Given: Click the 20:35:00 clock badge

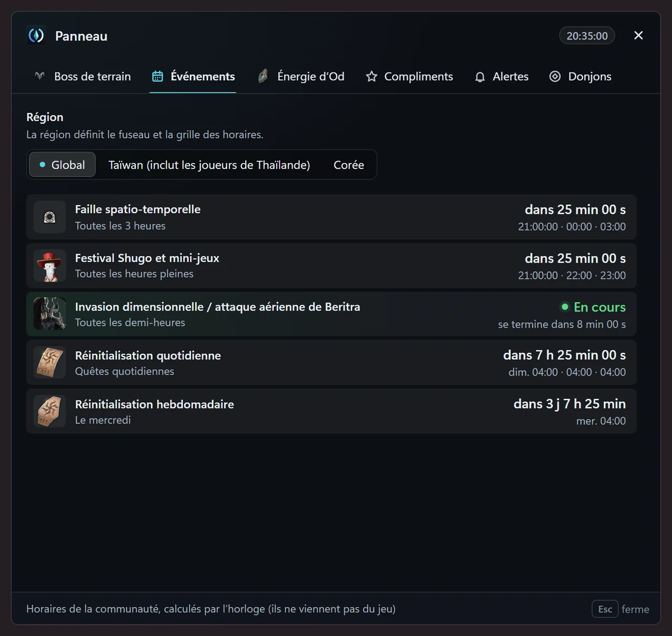Looking at the screenshot, I should (x=587, y=36).
